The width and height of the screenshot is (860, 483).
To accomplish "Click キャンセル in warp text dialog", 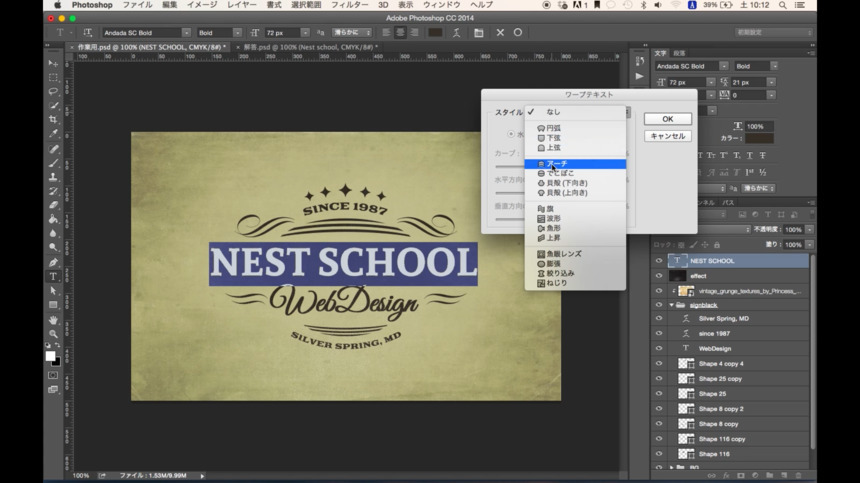I will point(667,136).
